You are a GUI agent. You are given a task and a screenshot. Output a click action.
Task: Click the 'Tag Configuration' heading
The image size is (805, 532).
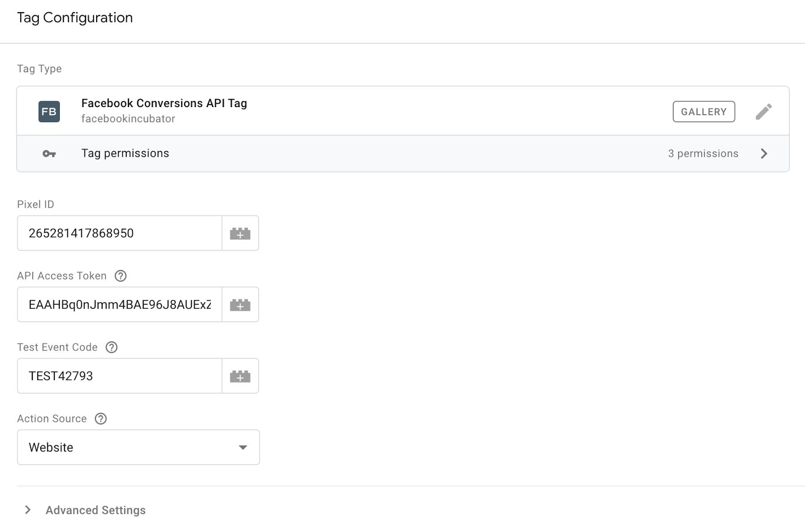75,18
